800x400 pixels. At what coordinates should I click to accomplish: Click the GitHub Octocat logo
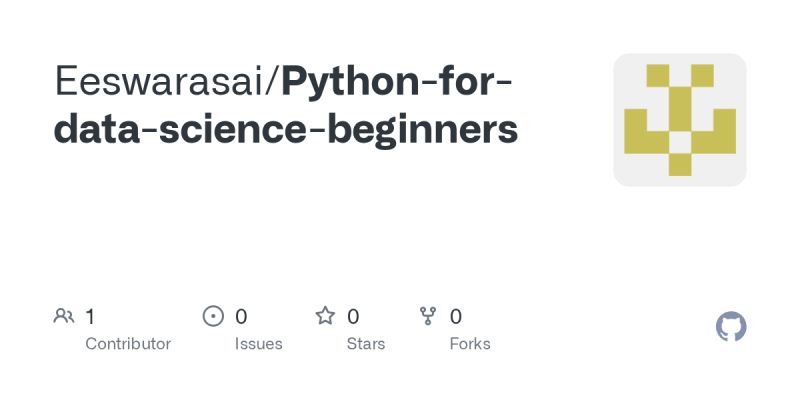tap(732, 327)
